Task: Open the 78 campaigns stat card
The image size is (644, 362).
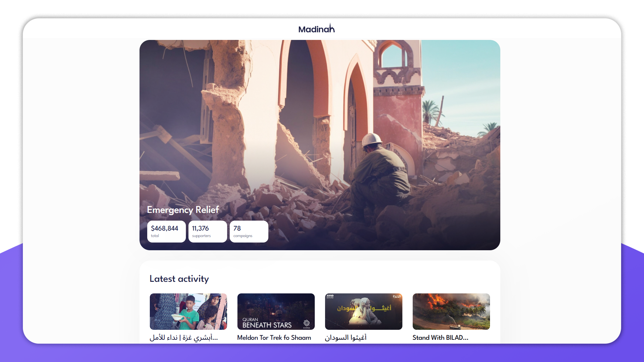Action: (249, 231)
